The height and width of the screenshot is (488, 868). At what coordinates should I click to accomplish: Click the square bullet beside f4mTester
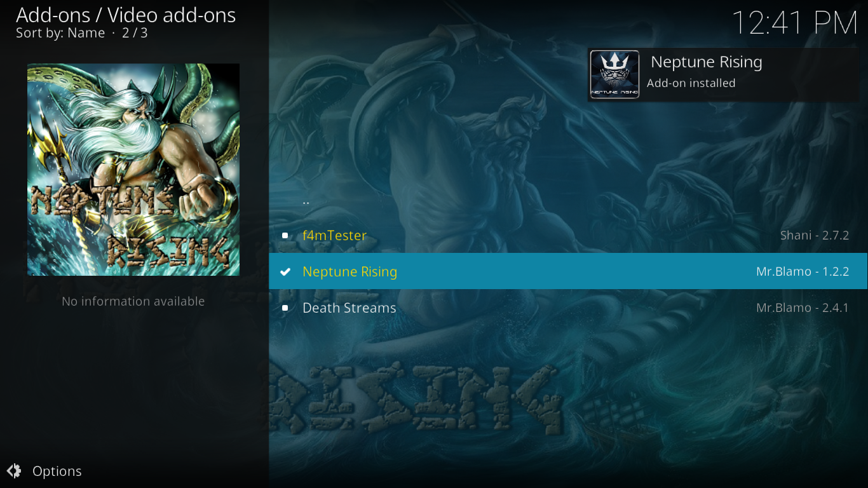(x=285, y=236)
